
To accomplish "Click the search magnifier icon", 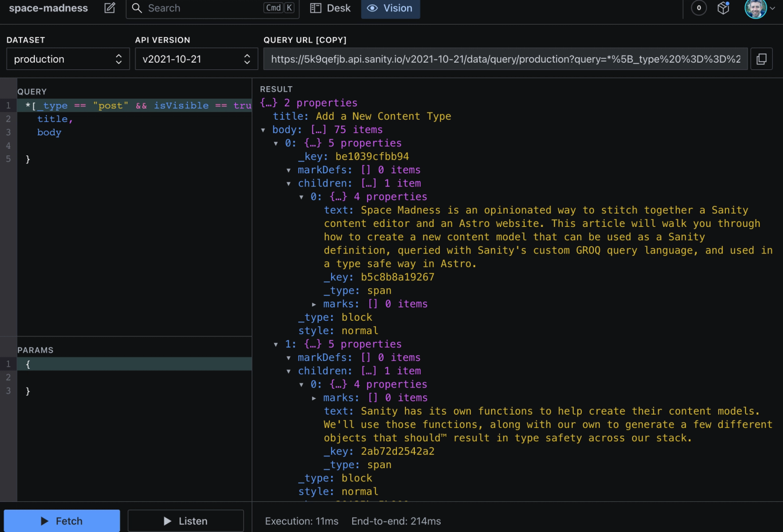I will (137, 8).
